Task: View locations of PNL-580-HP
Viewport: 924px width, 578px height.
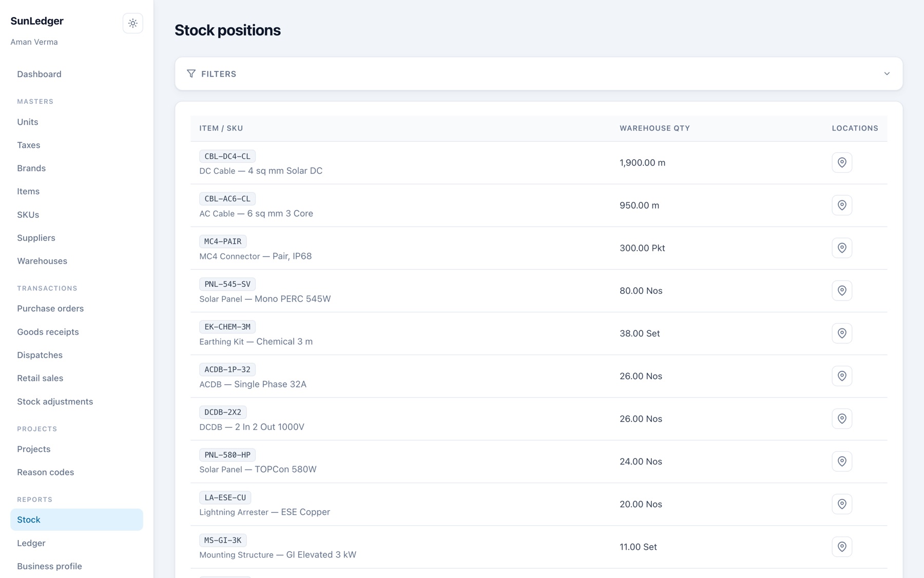Action: 842,461
